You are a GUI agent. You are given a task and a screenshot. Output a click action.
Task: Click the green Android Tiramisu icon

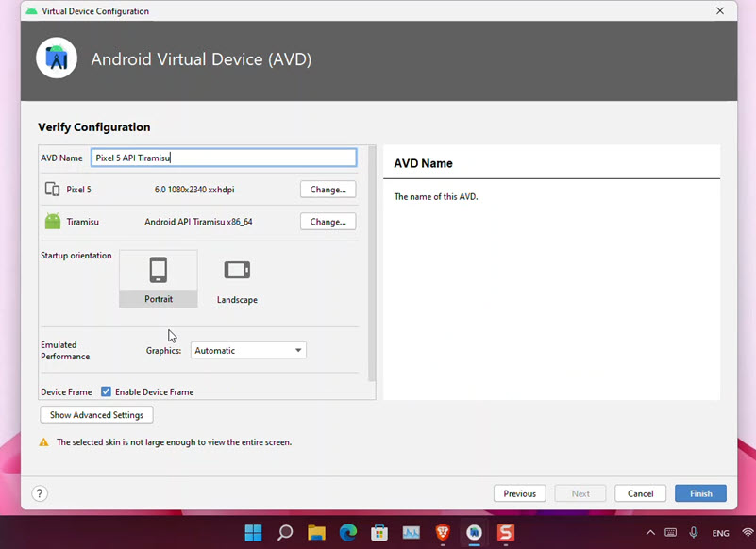53,222
